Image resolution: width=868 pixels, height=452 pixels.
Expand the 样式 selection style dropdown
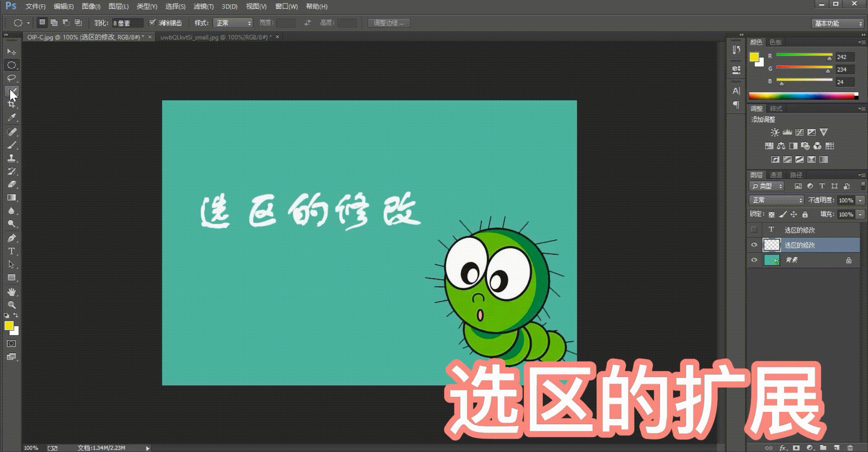tap(233, 23)
